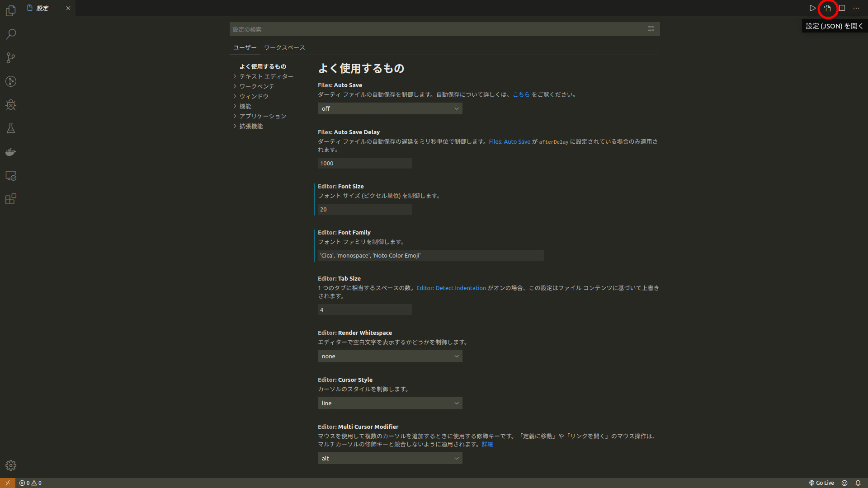Select the ユーザー settings tab
868x488 pixels.
[245, 47]
